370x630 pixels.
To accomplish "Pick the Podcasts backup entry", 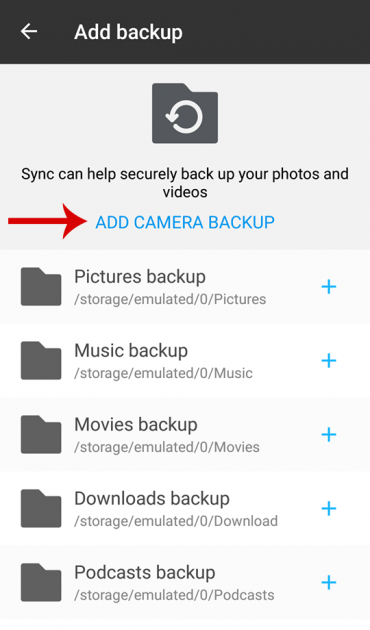I will pyautogui.click(x=185, y=582).
